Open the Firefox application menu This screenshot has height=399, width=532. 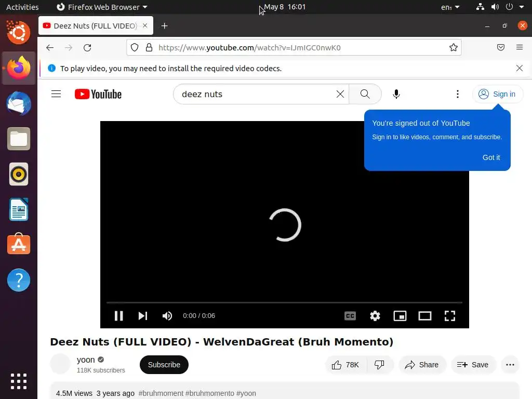pos(519,47)
